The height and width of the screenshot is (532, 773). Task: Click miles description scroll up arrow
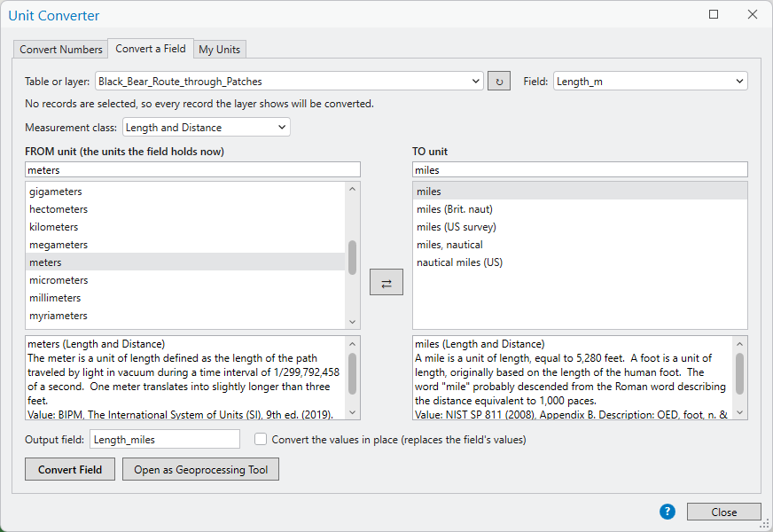coord(739,344)
